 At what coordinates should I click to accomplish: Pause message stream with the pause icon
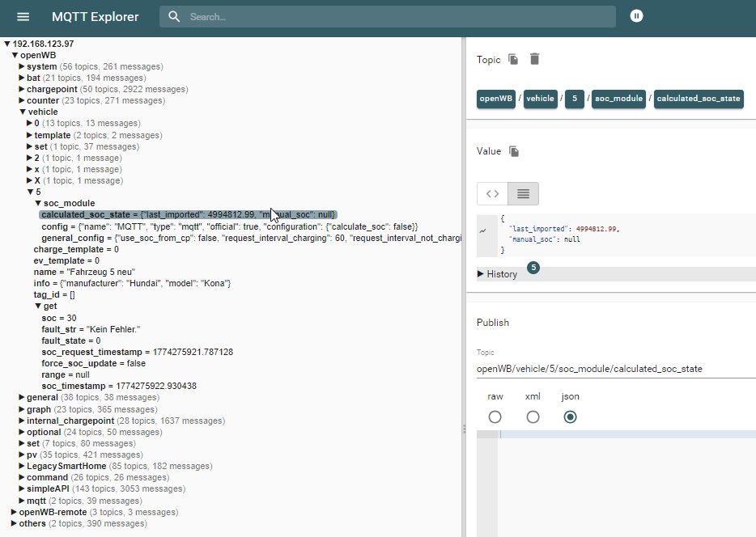[636, 15]
